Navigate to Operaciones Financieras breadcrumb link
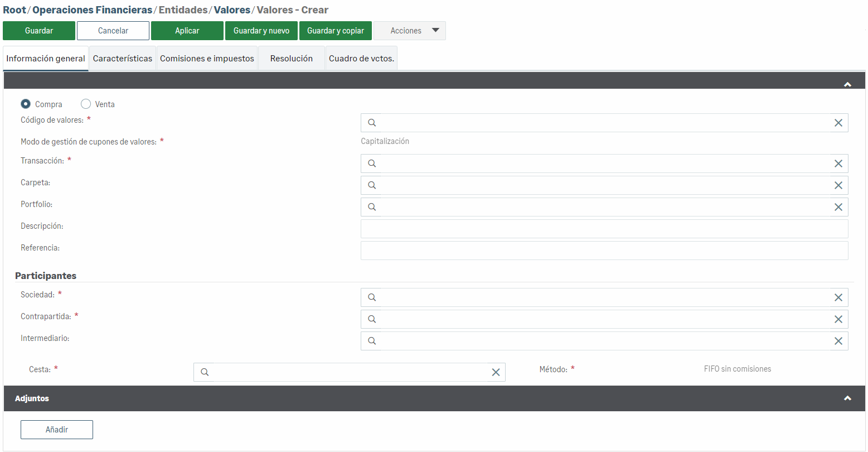868x452 pixels. coord(93,10)
